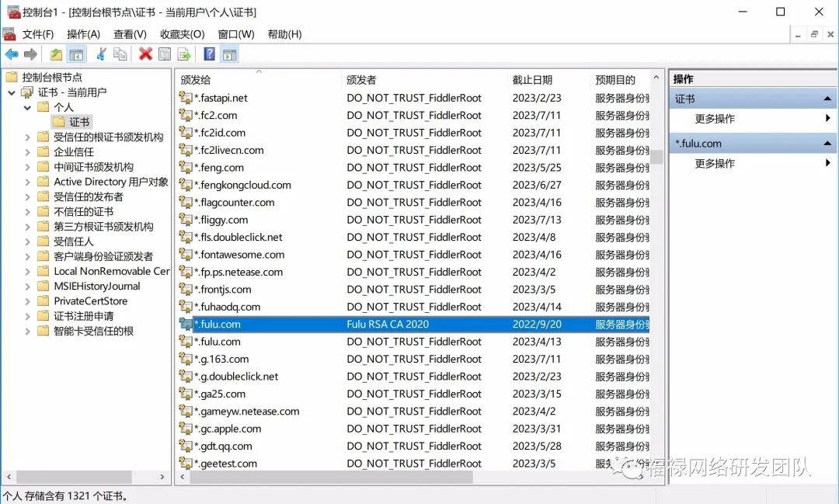839x504 pixels.
Task: Sort by the 颁发给 column header
Action: (x=258, y=80)
